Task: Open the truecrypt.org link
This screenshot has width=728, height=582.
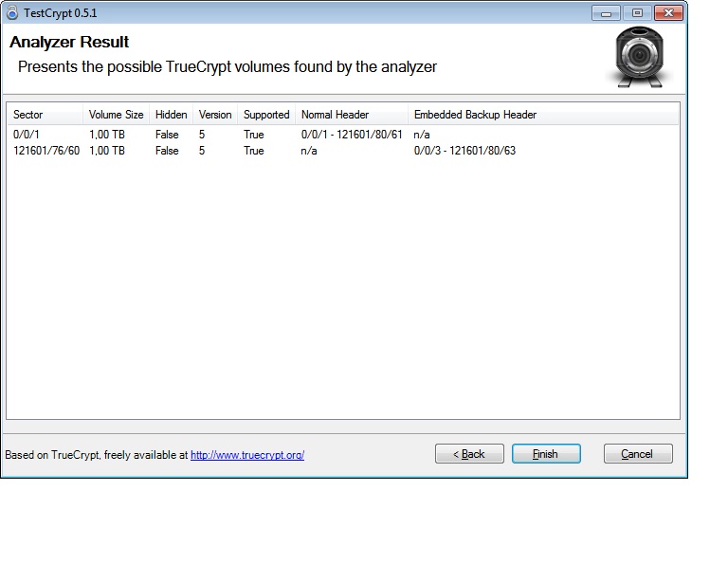Action: 247,455
